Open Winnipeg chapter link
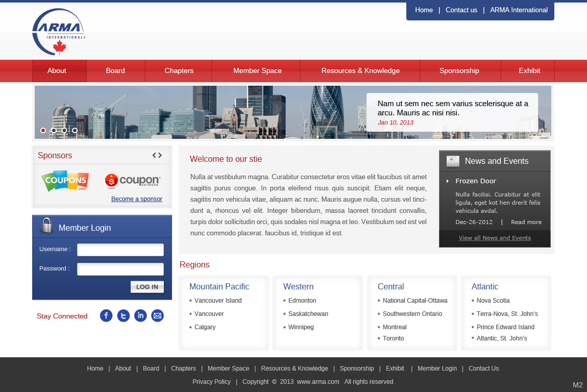 301,327
